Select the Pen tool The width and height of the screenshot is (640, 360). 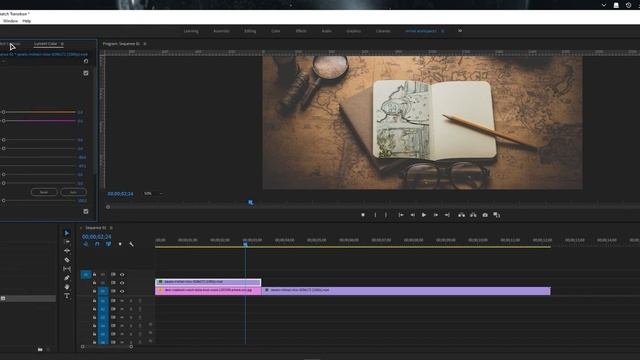click(67, 278)
